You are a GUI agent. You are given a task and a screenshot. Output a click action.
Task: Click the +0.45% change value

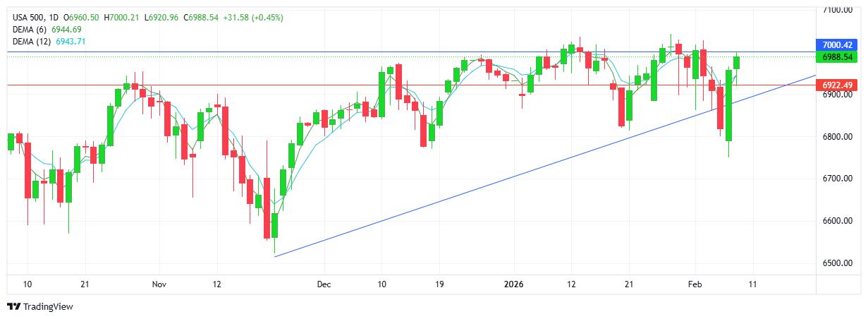(x=269, y=16)
